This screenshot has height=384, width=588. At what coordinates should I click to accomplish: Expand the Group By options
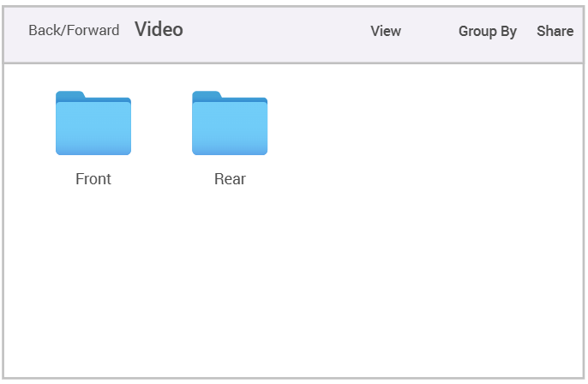point(488,31)
